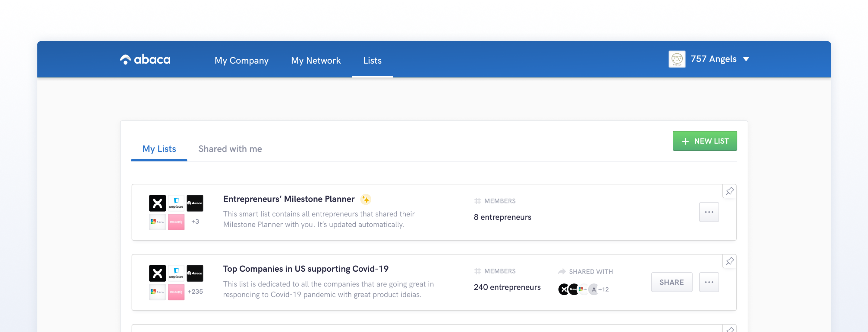Go to My Network
868x332 pixels.
tap(316, 60)
